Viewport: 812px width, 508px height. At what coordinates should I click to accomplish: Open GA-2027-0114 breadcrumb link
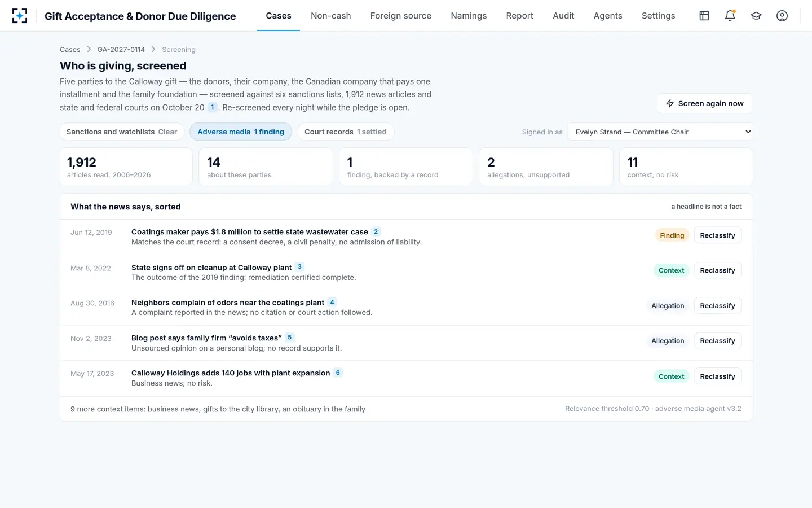click(121, 50)
